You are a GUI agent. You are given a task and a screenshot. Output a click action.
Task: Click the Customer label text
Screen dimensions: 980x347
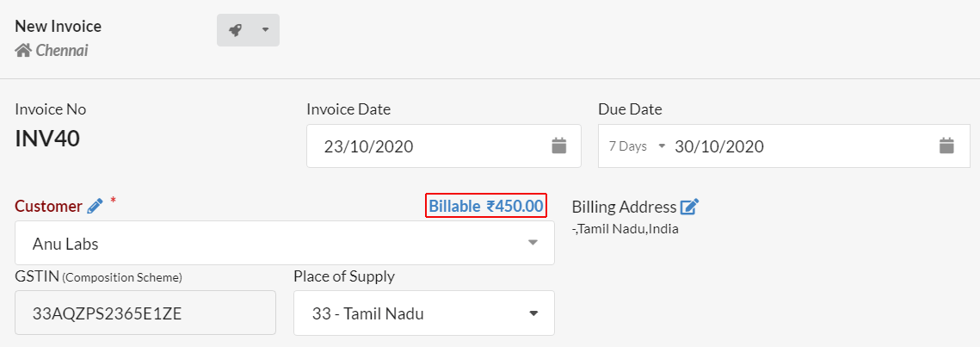48,206
